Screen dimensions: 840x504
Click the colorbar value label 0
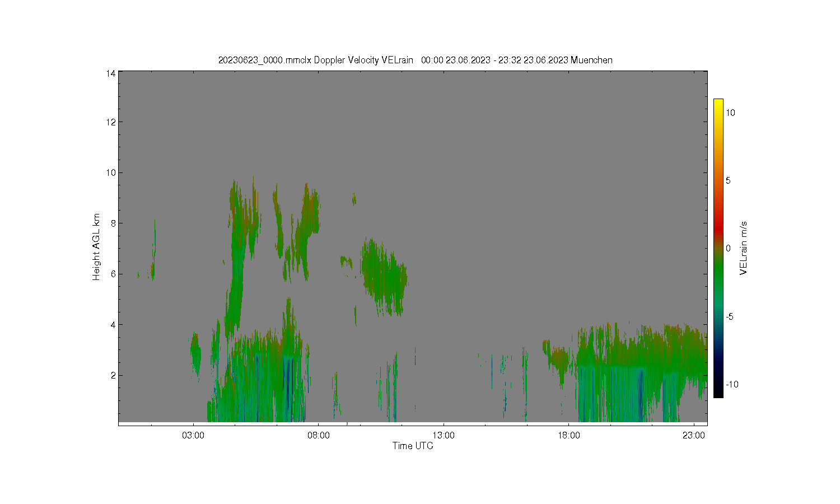729,248
